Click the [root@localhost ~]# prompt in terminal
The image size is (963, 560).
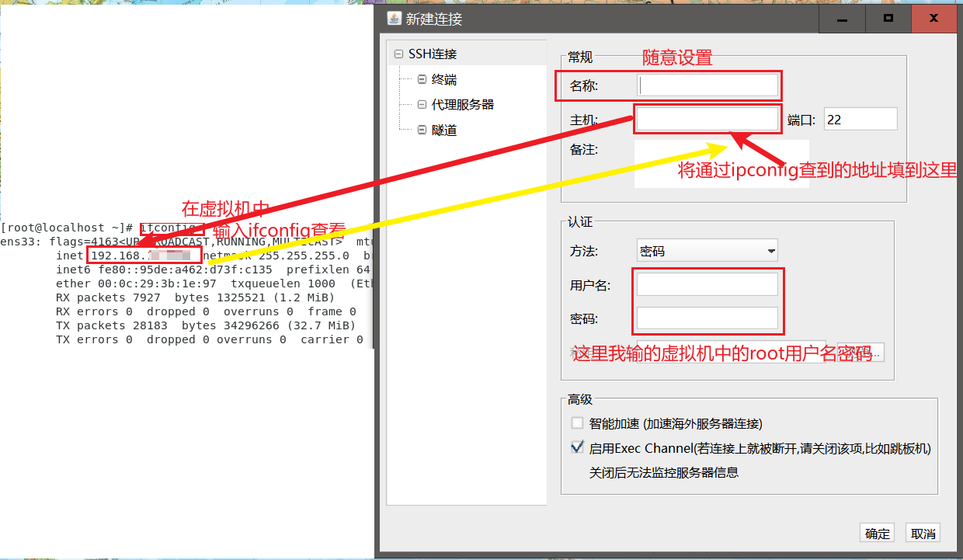click(x=68, y=228)
